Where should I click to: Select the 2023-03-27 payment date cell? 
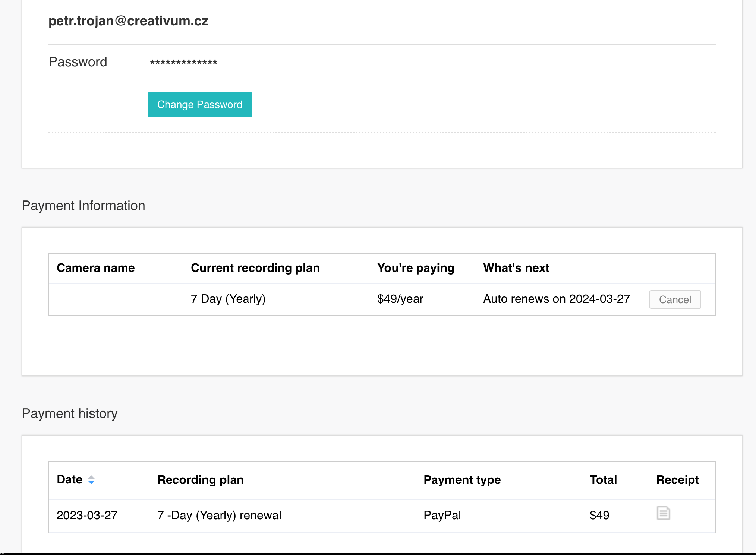[x=87, y=515]
